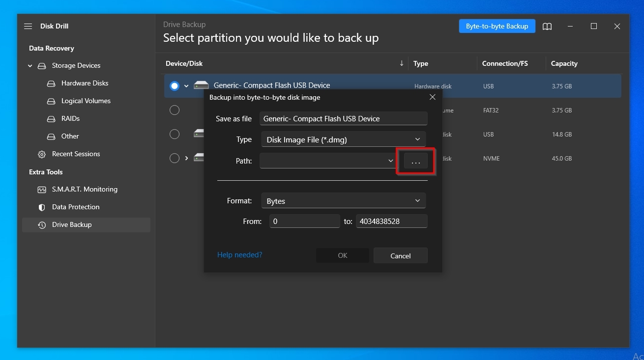Collapse the Compact Flash USB Device row chevron
This screenshot has height=360, width=644.
(x=186, y=86)
